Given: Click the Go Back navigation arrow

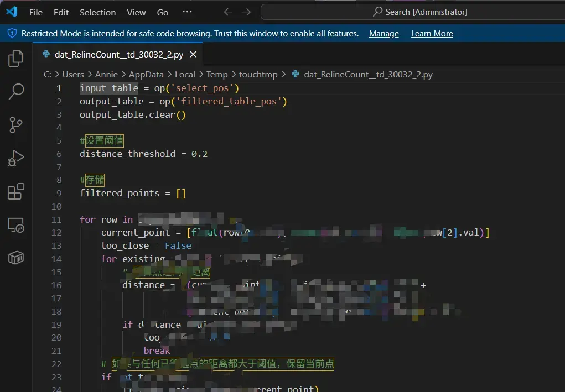Looking at the screenshot, I should coord(227,11).
